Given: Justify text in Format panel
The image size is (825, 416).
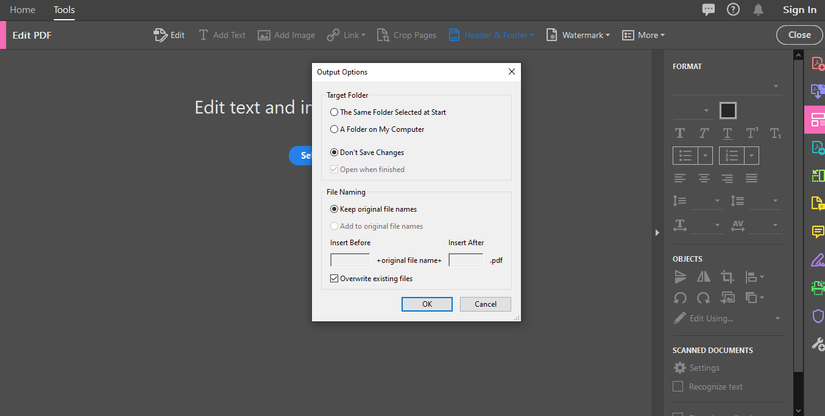Looking at the screenshot, I should pyautogui.click(x=751, y=178).
